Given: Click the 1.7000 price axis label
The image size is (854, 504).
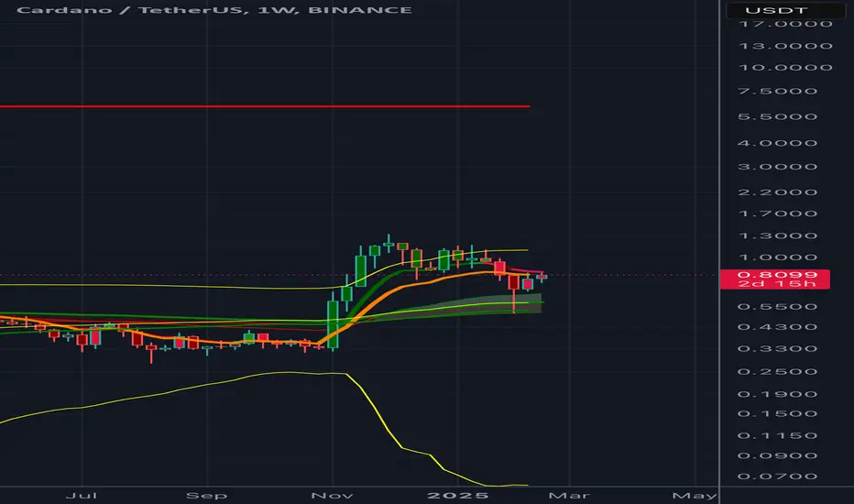Looking at the screenshot, I should click(x=777, y=214).
